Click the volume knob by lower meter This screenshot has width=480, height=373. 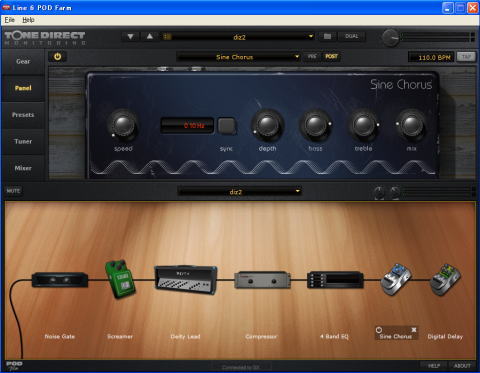394,192
